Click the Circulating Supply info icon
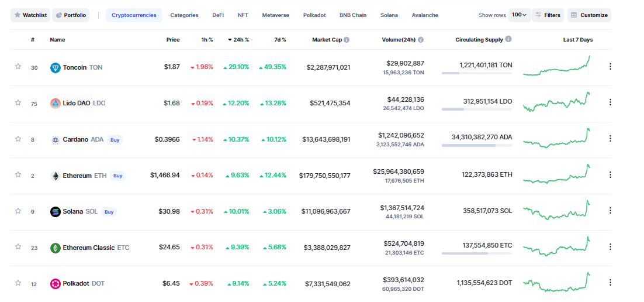Image resolution: width=644 pixels, height=302 pixels. click(508, 39)
